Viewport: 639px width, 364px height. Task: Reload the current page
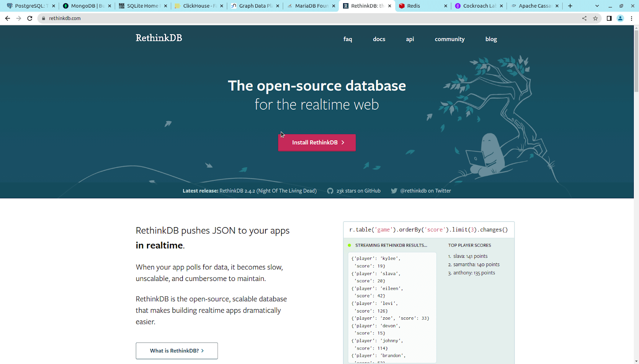pos(30,18)
